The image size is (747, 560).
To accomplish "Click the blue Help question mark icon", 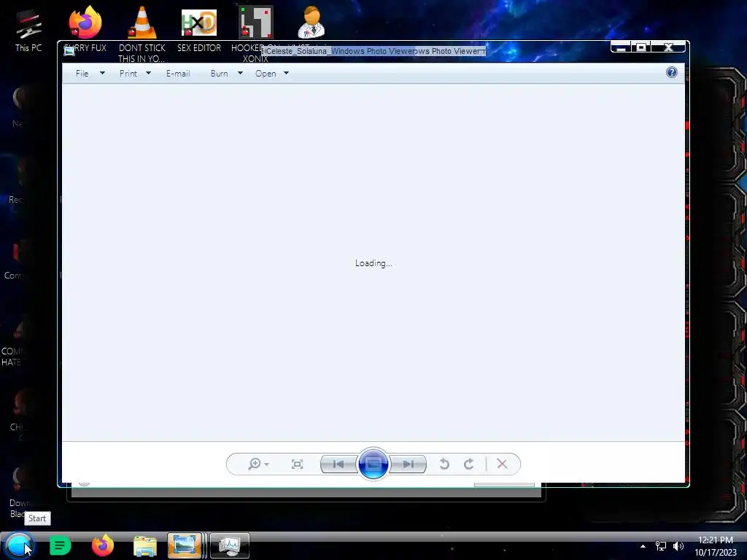I will [672, 72].
